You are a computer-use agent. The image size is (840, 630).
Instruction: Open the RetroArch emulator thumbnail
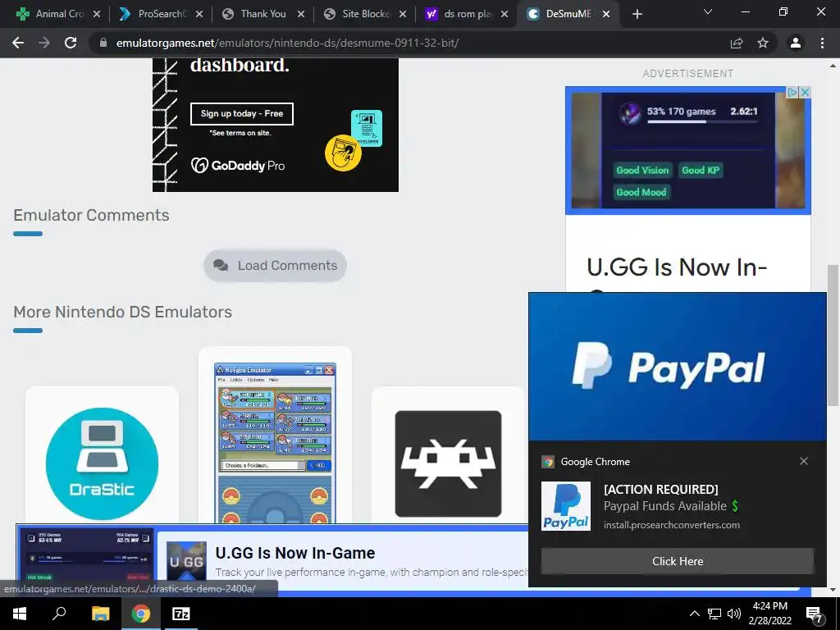(449, 464)
